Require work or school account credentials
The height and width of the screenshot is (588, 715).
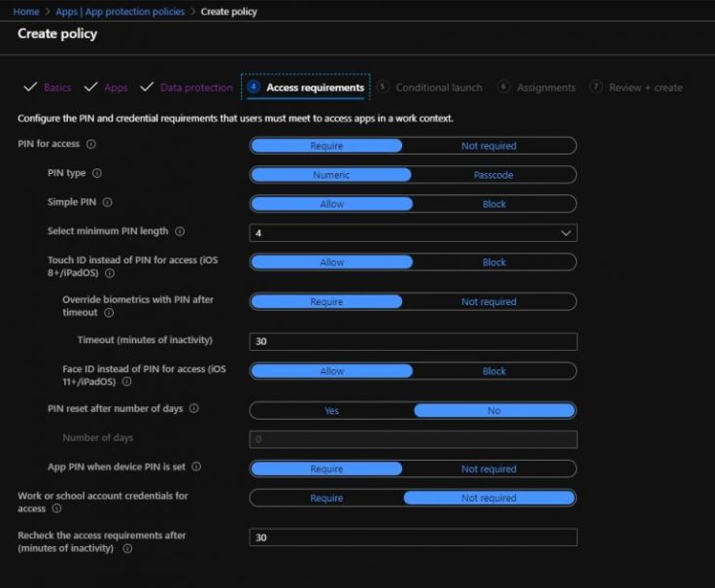pos(326,498)
